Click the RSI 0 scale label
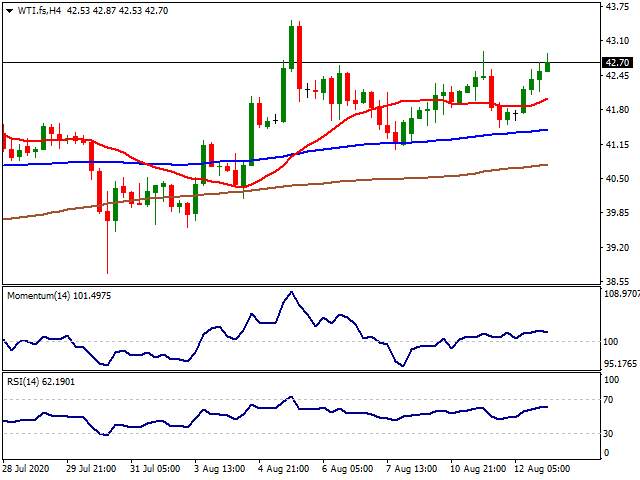This screenshot has width=640, height=480. point(607,453)
